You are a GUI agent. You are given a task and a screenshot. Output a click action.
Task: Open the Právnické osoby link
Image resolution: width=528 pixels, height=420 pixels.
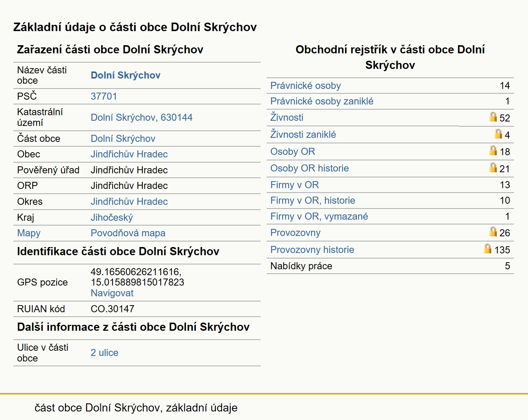point(305,86)
